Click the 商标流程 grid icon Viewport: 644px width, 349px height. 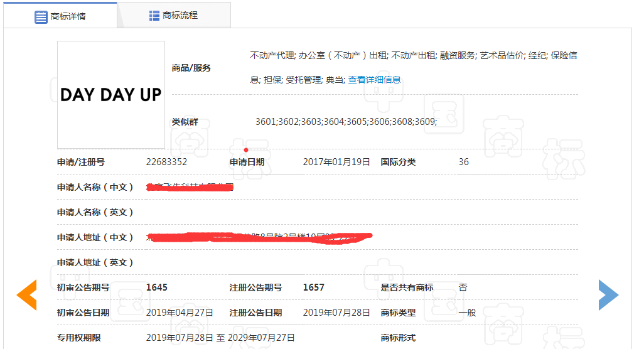click(154, 16)
